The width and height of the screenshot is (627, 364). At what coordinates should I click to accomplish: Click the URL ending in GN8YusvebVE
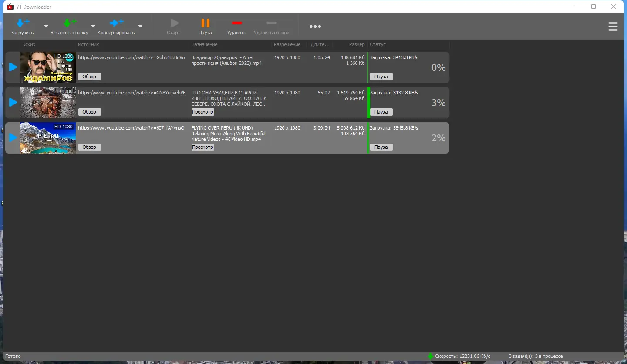(132, 93)
